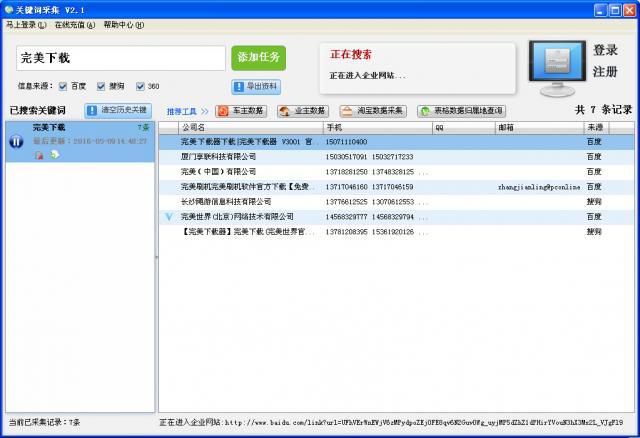Minimize the 关键词采集 window
The width and height of the screenshot is (640, 438).
pos(600,10)
